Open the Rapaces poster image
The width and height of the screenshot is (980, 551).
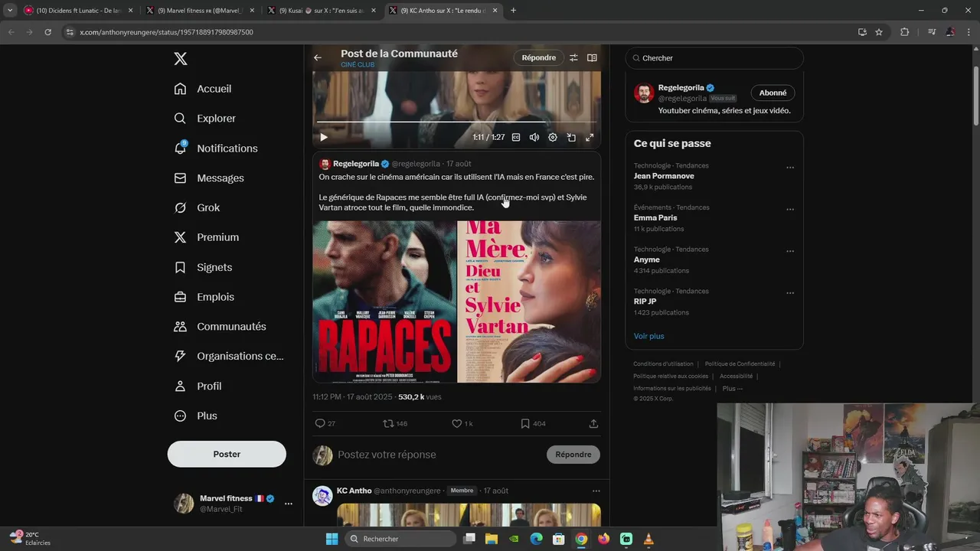coord(384,302)
